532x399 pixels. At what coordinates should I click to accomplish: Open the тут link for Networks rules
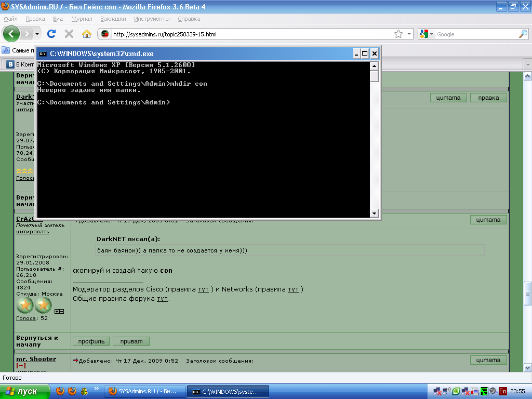coord(293,289)
